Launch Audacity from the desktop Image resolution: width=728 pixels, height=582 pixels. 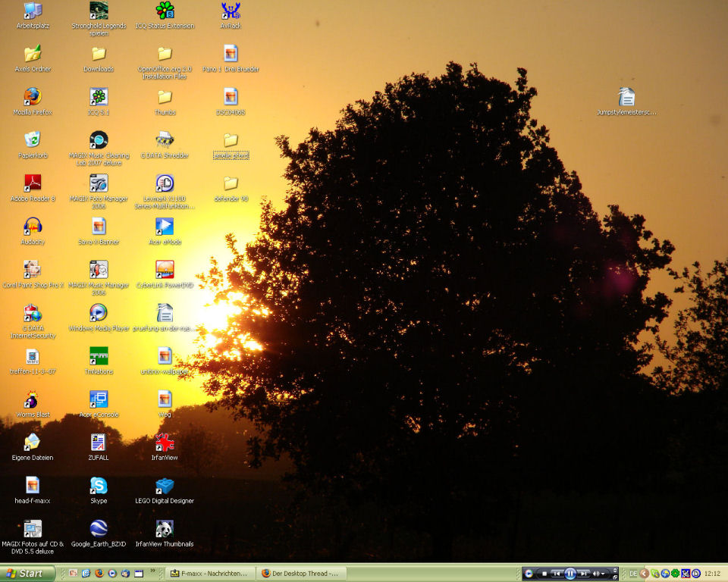pos(32,227)
